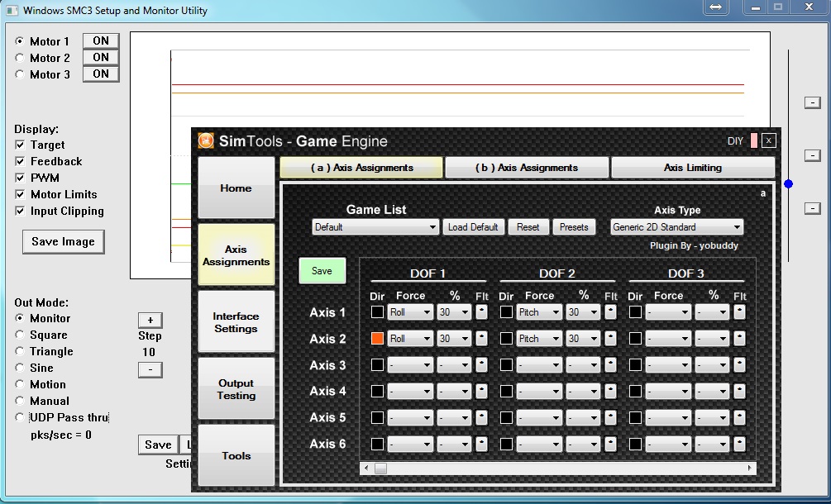Click the Motor 3 ON button
Image resolution: width=831 pixels, height=504 pixels.
[101, 74]
